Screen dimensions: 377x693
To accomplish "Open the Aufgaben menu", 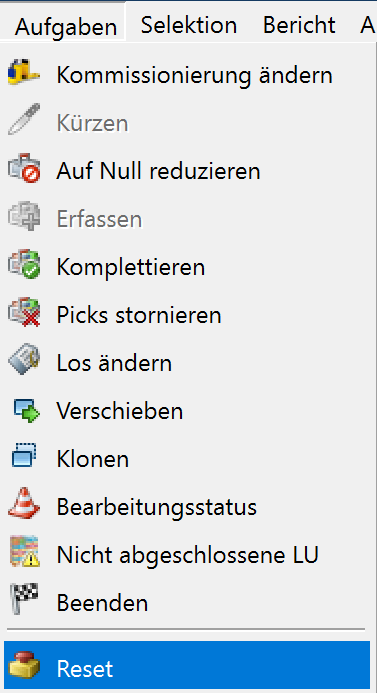I will pyautogui.click(x=66, y=27).
